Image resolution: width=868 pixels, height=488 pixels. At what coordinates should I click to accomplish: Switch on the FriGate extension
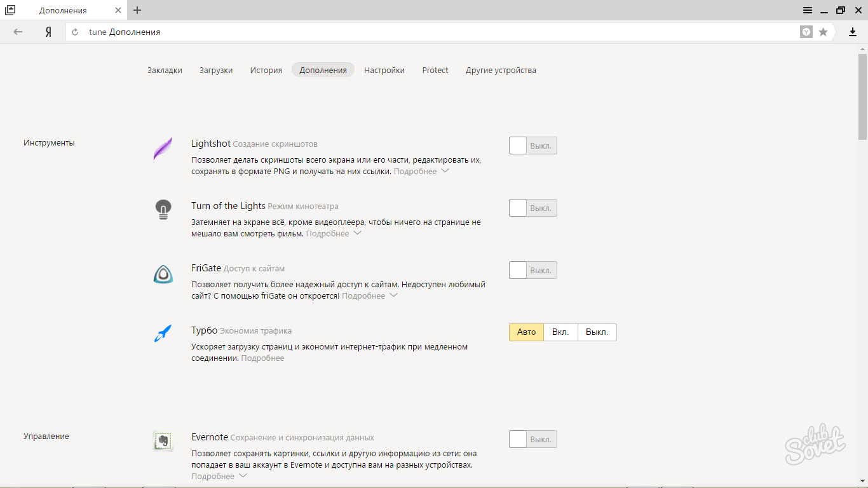pos(533,270)
